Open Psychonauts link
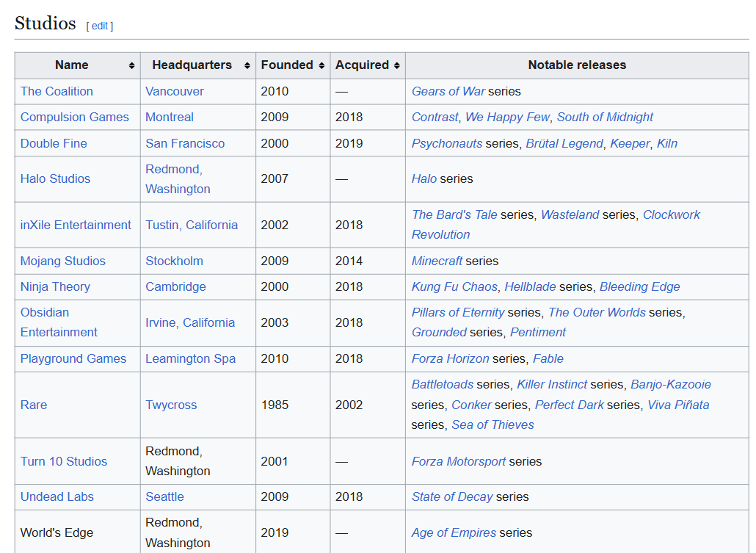The width and height of the screenshot is (756, 553). 447,143
